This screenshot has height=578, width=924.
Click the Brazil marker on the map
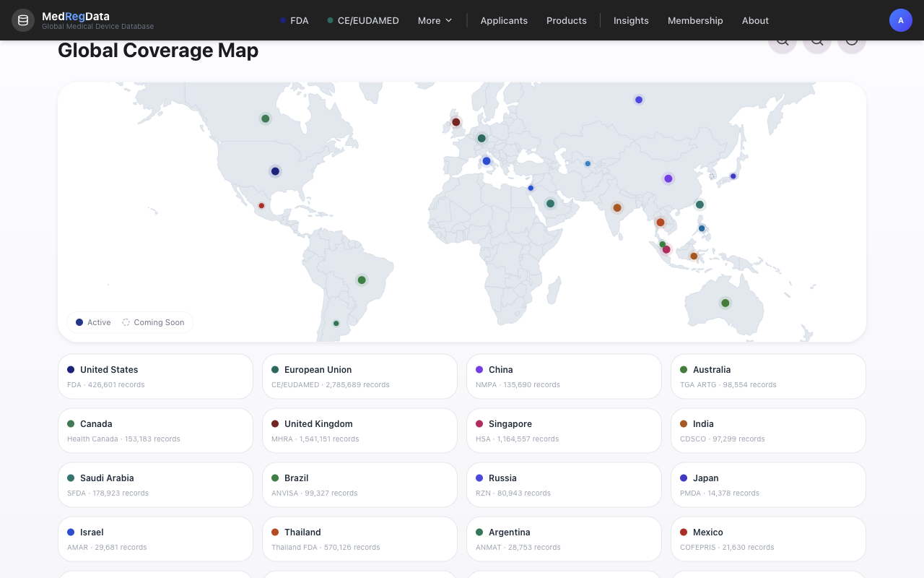362,280
